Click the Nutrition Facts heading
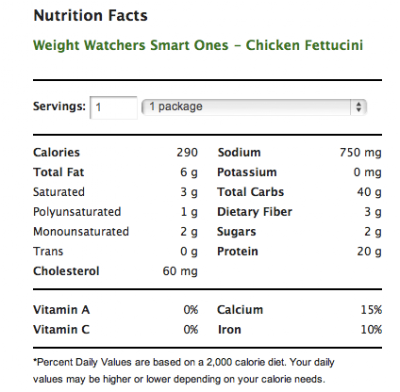This screenshot has width=400, height=392. tap(90, 16)
